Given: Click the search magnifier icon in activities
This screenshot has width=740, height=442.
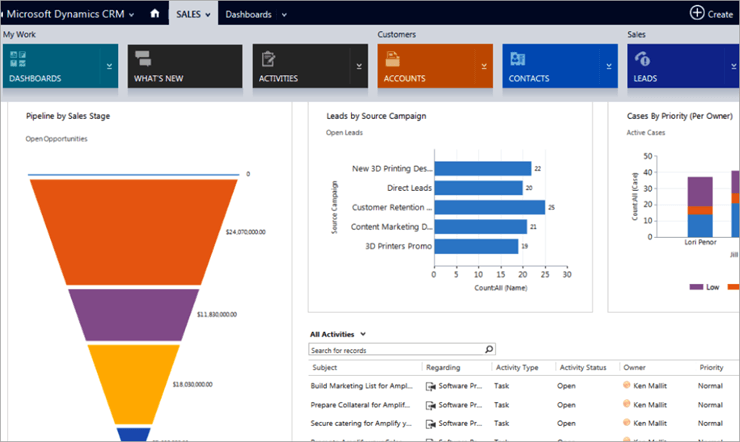Looking at the screenshot, I should pos(489,350).
